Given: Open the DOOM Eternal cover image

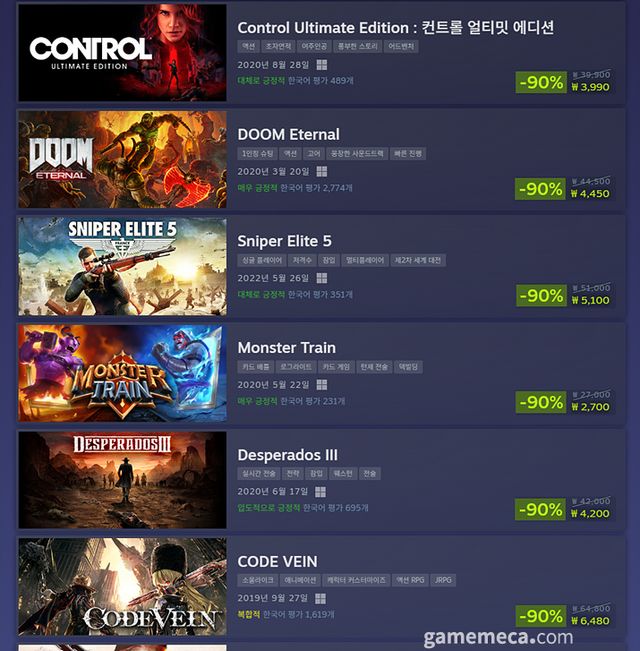Looking at the screenshot, I should (122, 159).
